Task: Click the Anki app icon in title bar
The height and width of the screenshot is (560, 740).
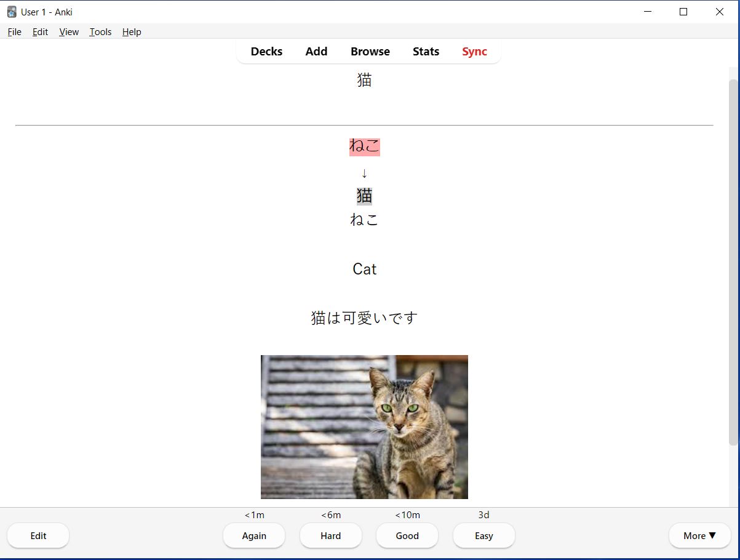Action: 12,12
